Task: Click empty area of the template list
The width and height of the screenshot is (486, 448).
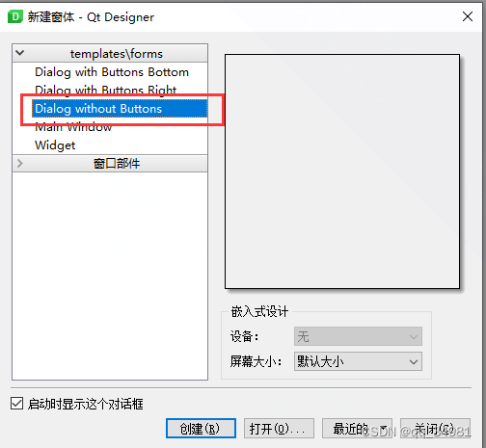Action: [110, 277]
